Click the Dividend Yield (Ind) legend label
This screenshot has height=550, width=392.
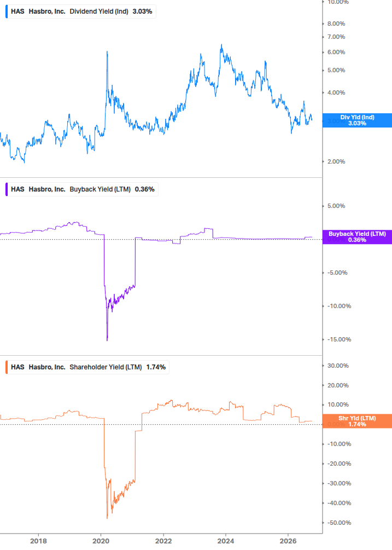99,11
